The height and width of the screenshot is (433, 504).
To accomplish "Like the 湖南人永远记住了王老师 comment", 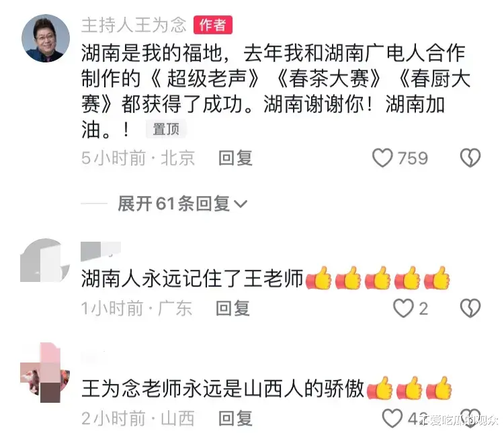I will pyautogui.click(x=403, y=308).
